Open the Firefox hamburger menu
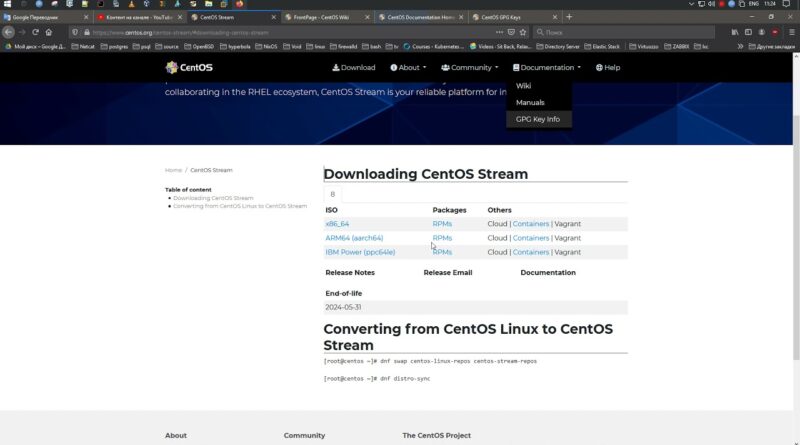The image size is (800, 445). point(791,32)
